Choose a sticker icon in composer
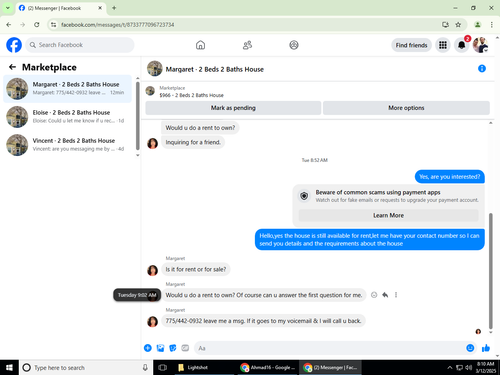Screen dimensions: 500x375 (x=173, y=348)
